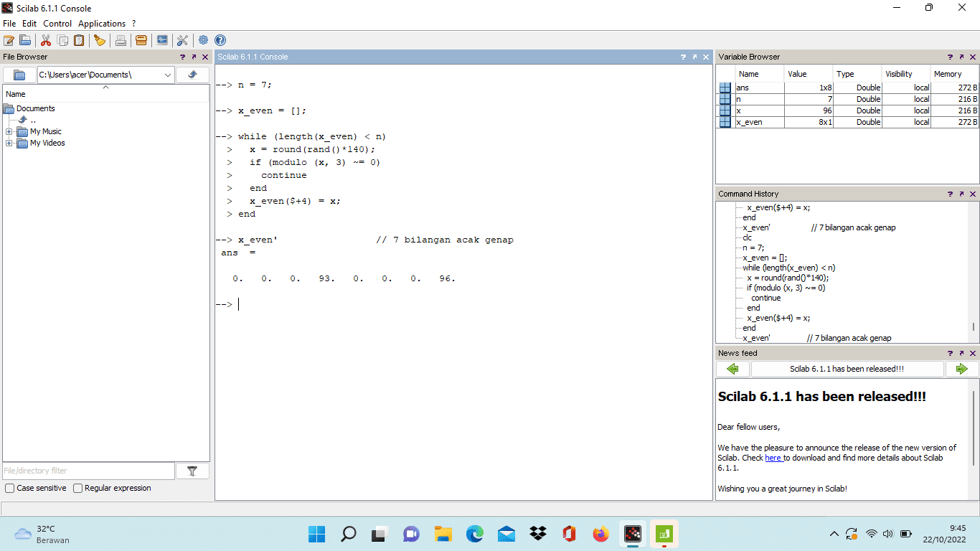Undock the Variable Browser panel
Viewport: 980px width, 551px height.
coord(961,57)
